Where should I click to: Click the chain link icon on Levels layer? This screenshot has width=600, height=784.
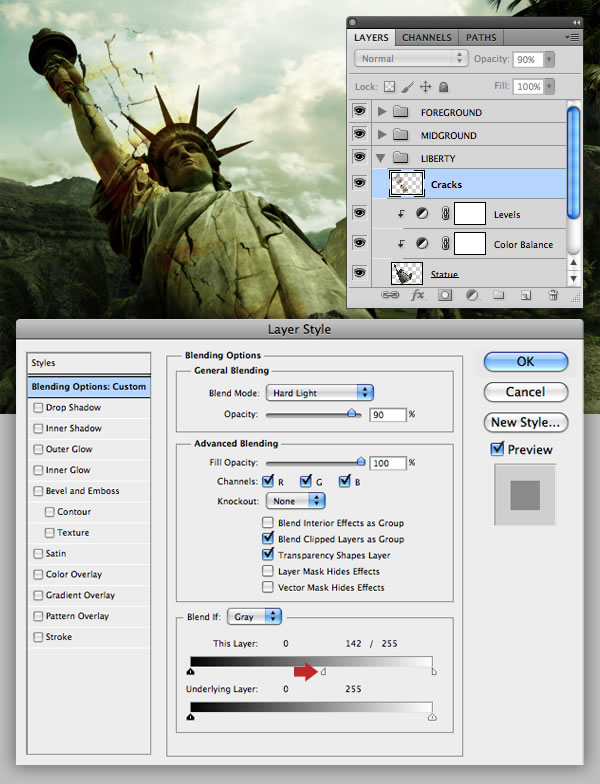pyautogui.click(x=445, y=214)
